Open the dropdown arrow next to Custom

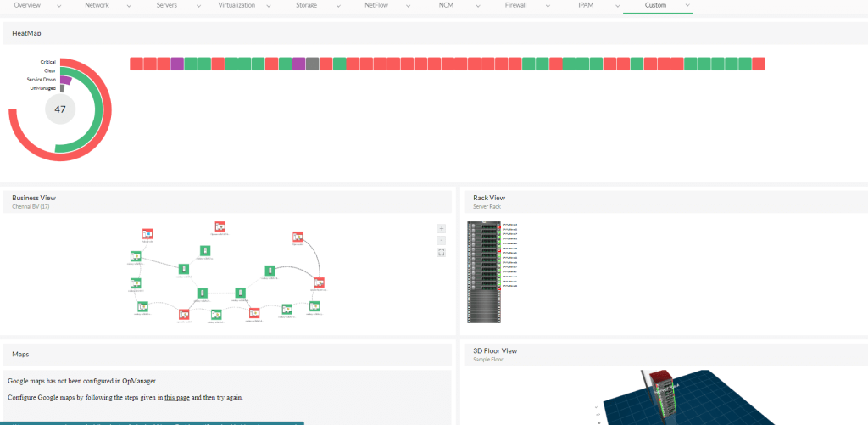point(687,5)
